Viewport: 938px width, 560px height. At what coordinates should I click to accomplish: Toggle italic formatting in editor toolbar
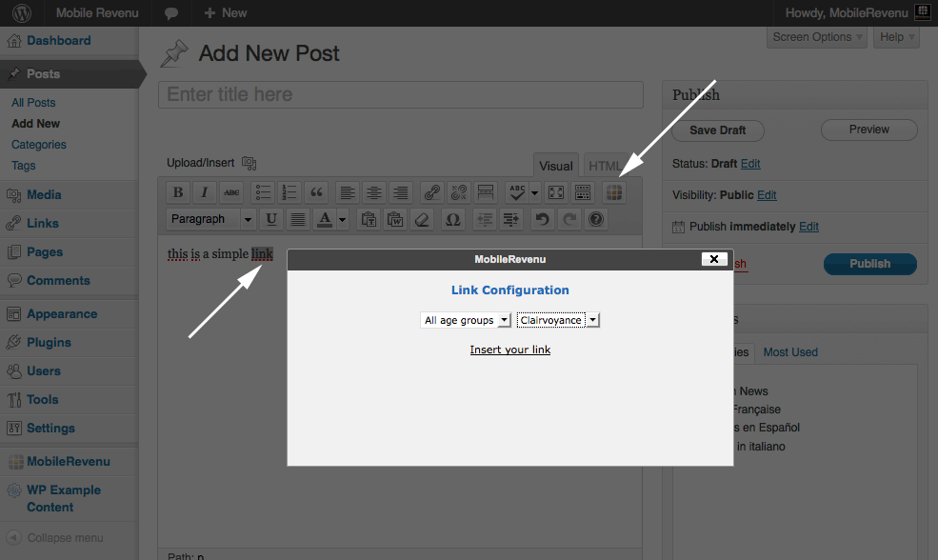pos(205,192)
